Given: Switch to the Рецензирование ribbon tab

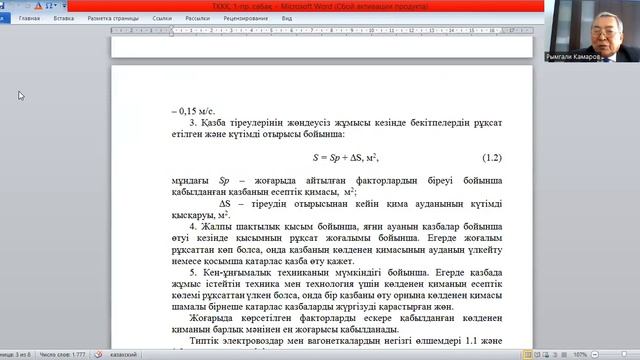Looking at the screenshot, I should 246,18.
